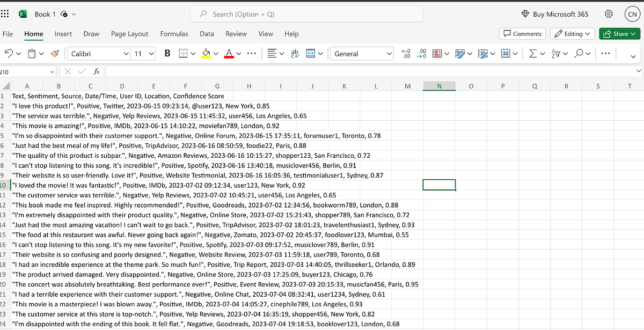Switch to the Formulas ribbon tab
The height and width of the screenshot is (330, 644).
174,33
